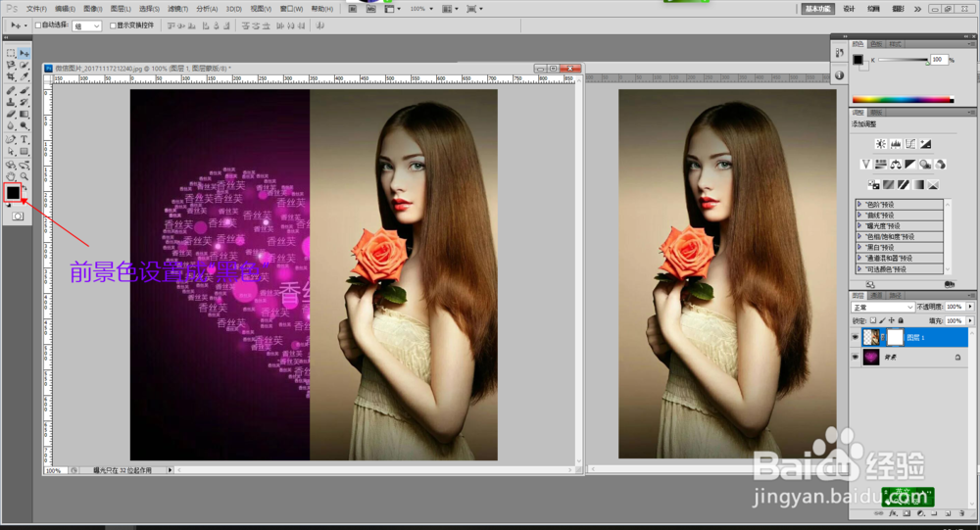Screen dimensions: 980x530
Task: Select the Clone Stamp tool
Action: [11, 101]
